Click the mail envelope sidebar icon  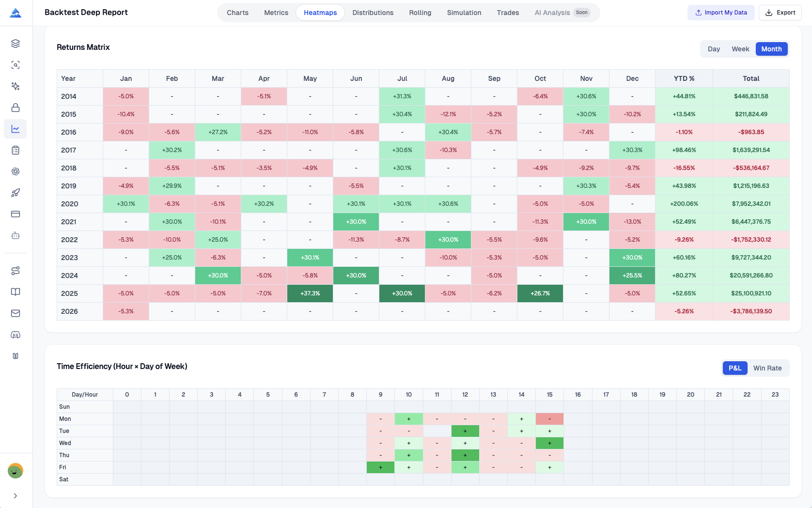pos(15,313)
